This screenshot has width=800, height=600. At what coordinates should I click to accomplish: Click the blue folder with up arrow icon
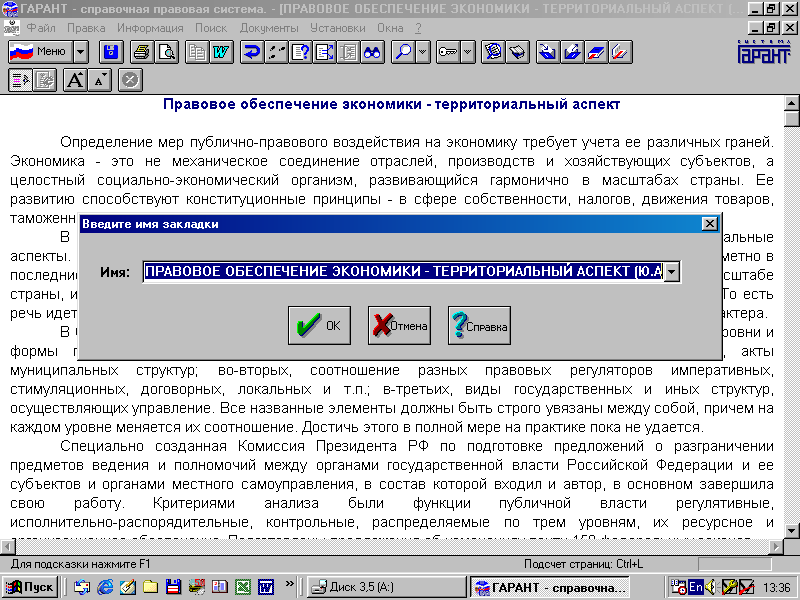572,52
